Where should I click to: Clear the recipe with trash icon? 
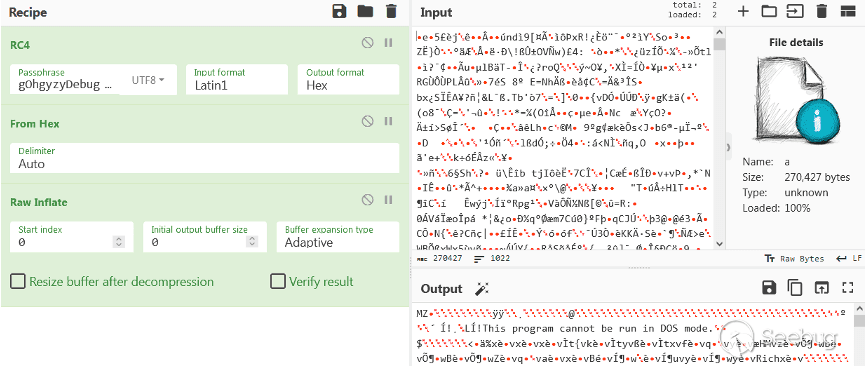tap(391, 12)
